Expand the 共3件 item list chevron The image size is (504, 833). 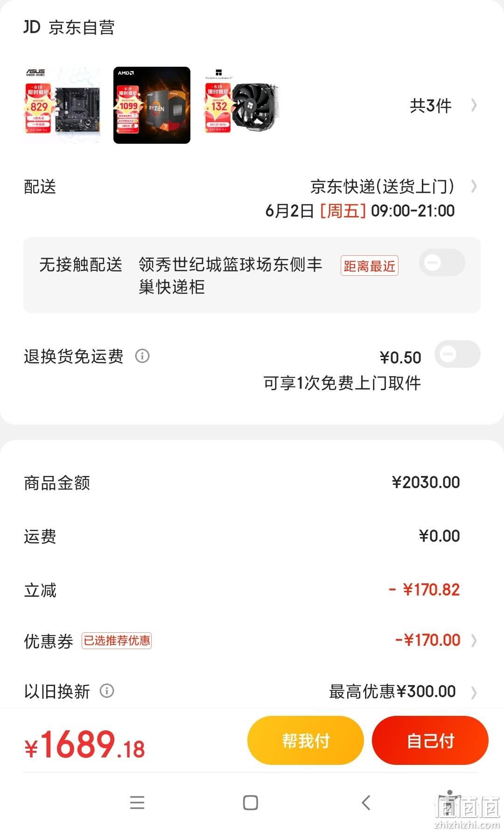474,105
